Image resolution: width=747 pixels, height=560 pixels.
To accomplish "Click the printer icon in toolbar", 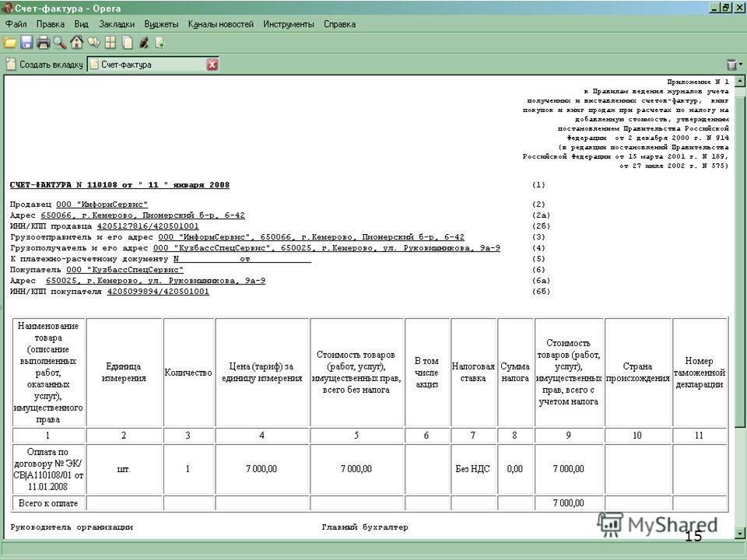I will (x=44, y=43).
